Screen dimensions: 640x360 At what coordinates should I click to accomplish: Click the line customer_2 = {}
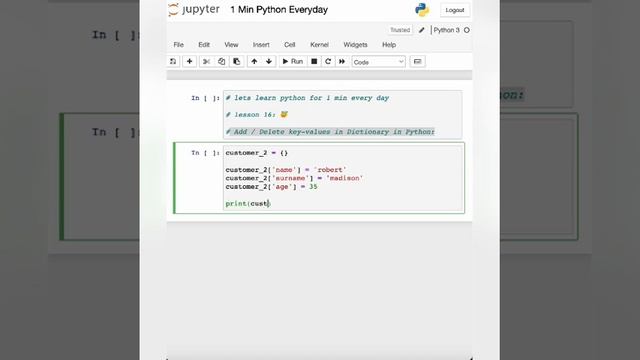pos(257,153)
